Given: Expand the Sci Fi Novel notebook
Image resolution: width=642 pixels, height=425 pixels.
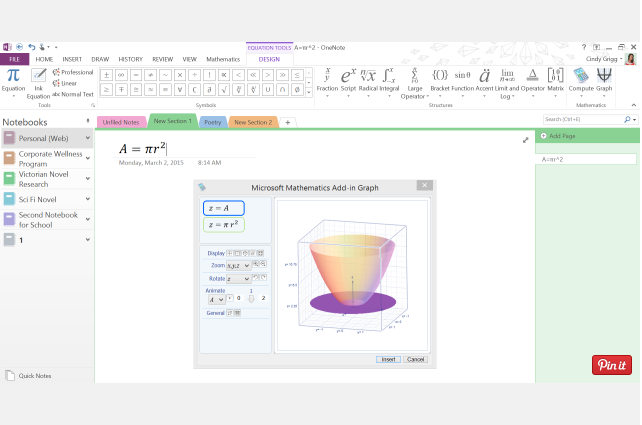Looking at the screenshot, I should [88, 199].
